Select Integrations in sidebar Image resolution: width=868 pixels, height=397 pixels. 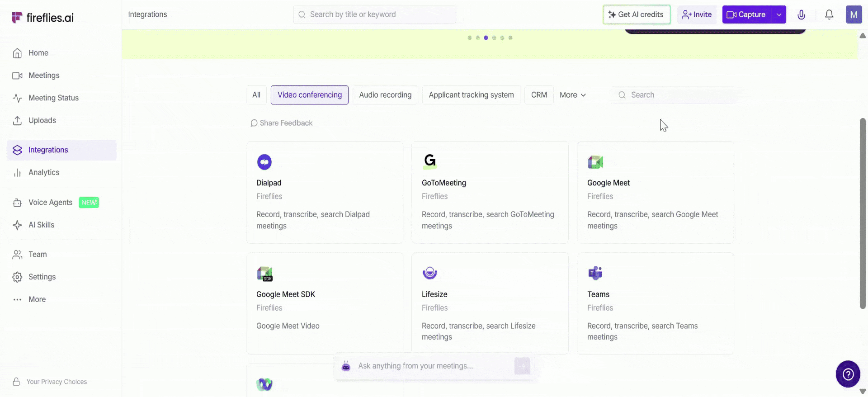tap(61, 150)
